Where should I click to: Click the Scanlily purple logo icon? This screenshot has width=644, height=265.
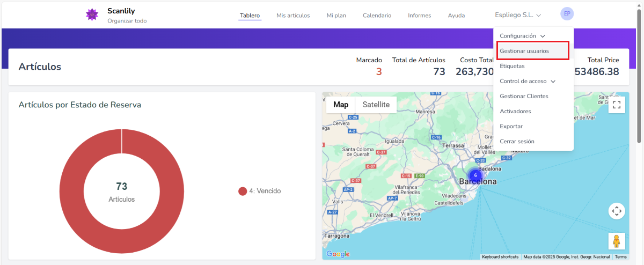pyautogui.click(x=92, y=15)
